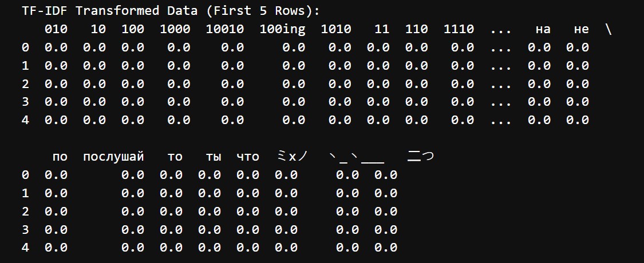Click the 'что' column header

coord(248,157)
